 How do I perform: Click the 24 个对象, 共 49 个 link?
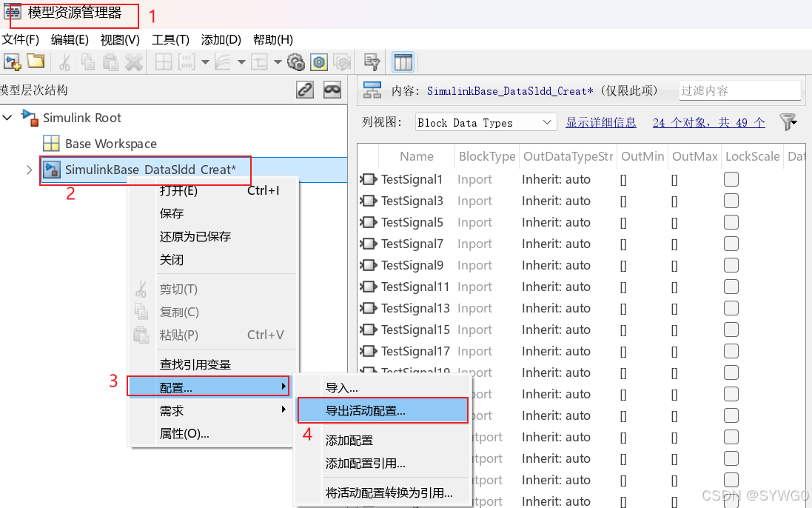pos(708,123)
